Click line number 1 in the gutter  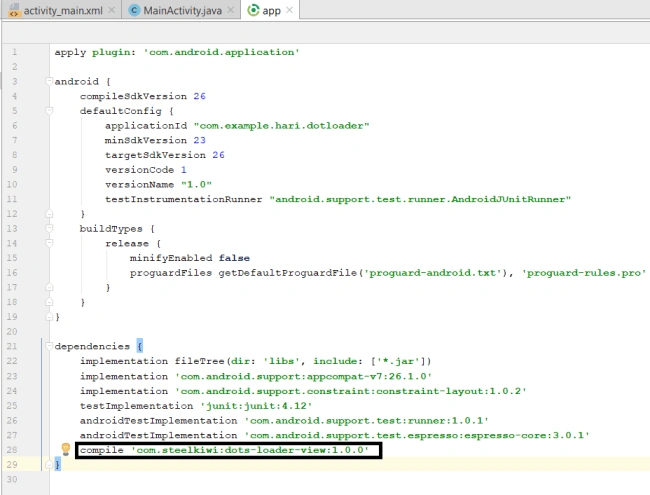(15, 52)
